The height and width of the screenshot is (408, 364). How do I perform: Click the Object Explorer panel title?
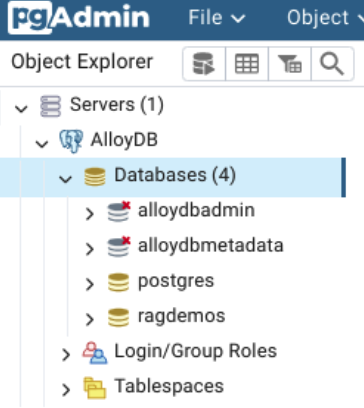[82, 62]
